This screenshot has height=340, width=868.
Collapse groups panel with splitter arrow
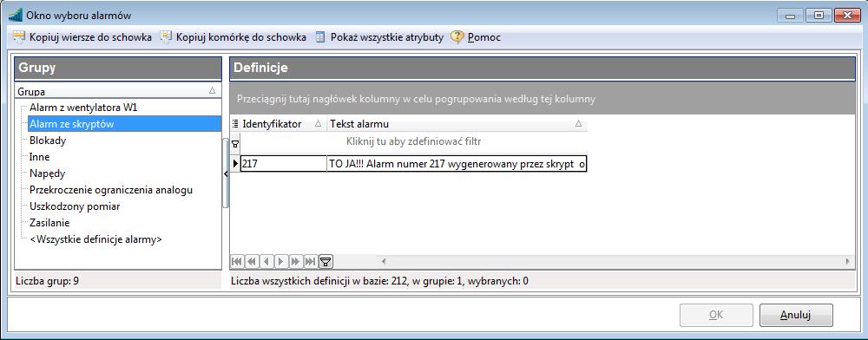[226, 173]
